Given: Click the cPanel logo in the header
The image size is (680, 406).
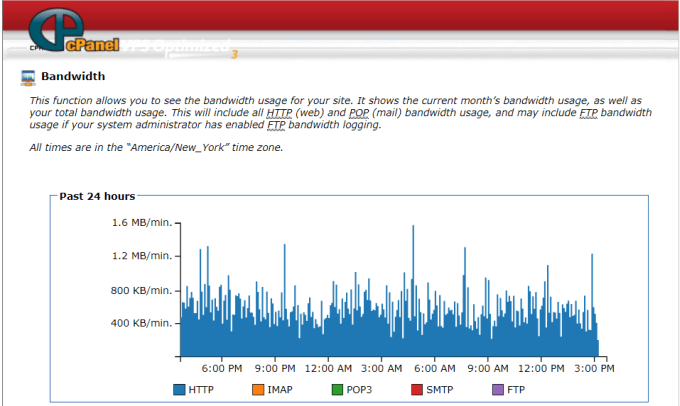Looking at the screenshot, I should click(74, 30).
